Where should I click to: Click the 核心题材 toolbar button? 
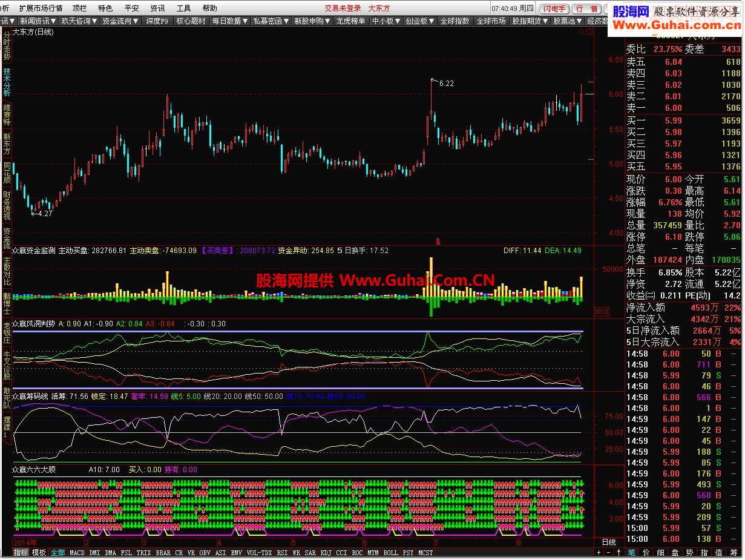[x=191, y=21]
